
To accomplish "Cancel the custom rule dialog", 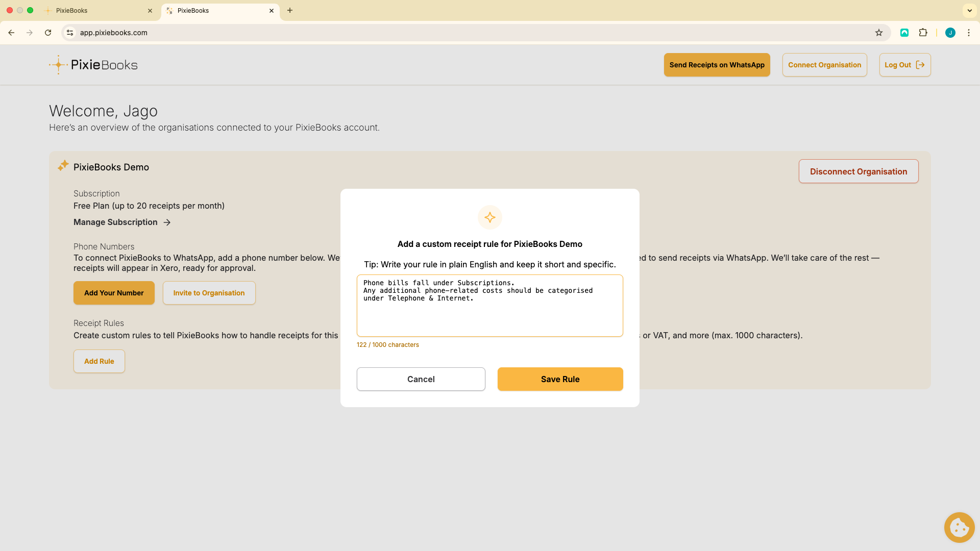I will 421,379.
